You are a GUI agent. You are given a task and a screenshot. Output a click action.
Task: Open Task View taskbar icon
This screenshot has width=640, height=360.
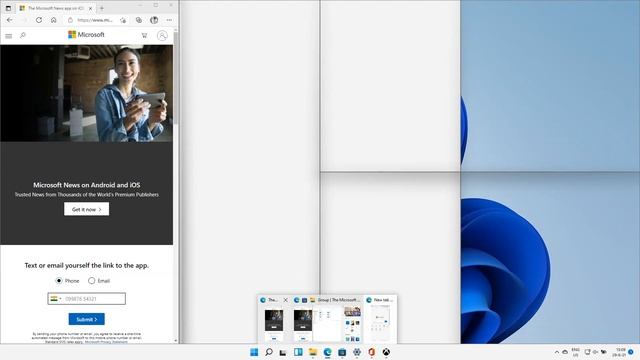coord(283,352)
